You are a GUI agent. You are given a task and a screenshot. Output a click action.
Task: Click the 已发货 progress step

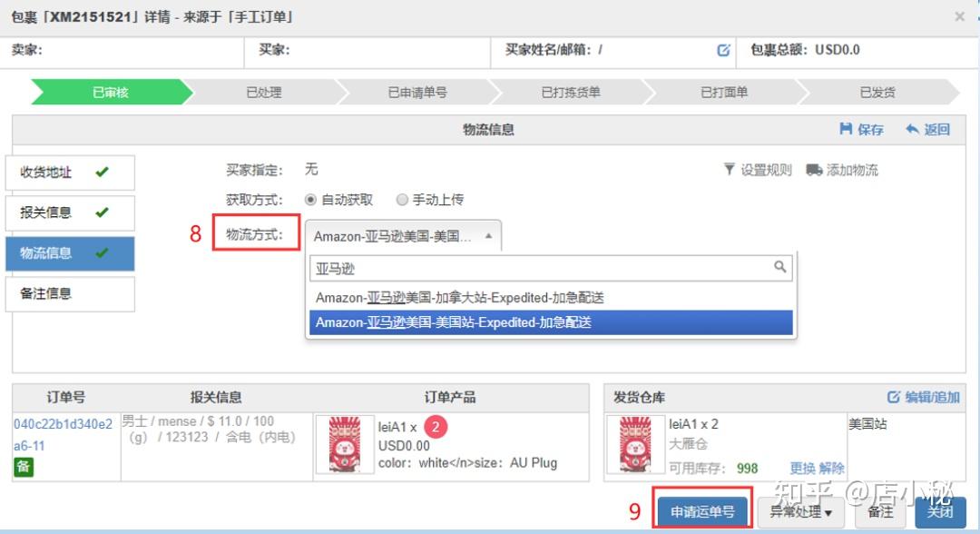tap(877, 92)
